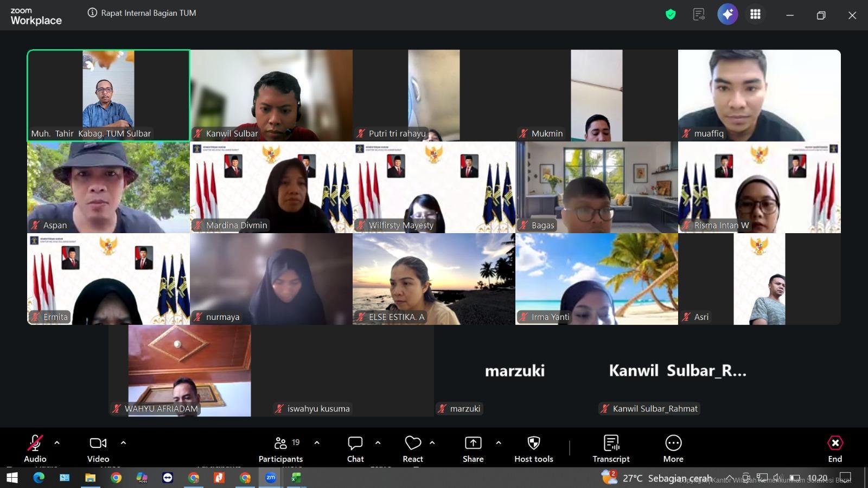868x488 pixels.
Task: Open Excel from the Windows taskbar
Action: coord(296,478)
